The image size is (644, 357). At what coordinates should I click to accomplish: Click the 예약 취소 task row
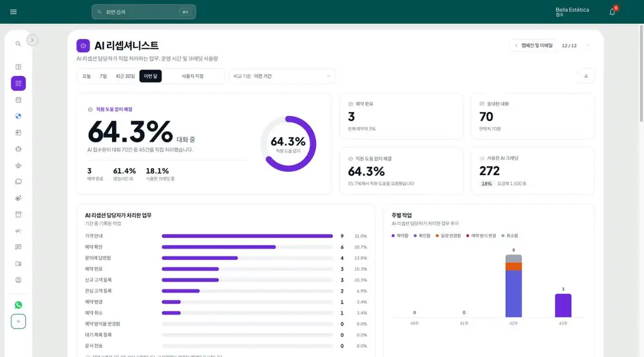(x=226, y=313)
